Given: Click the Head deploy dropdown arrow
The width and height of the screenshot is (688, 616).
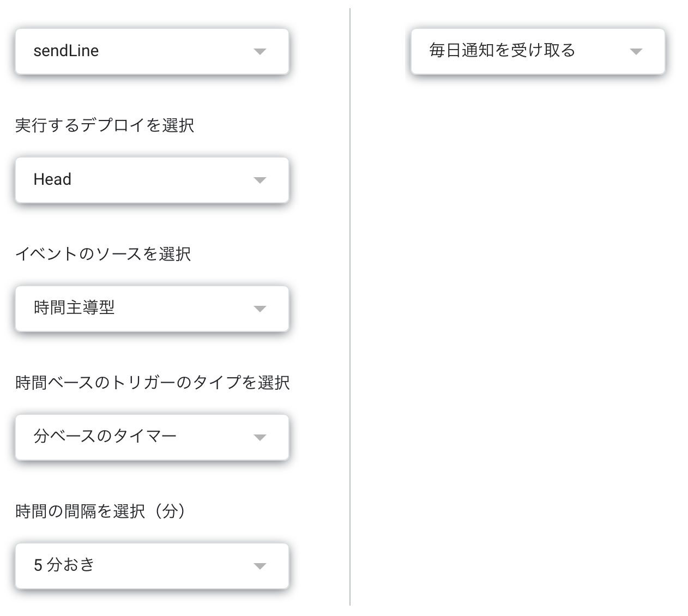Looking at the screenshot, I should click(x=261, y=180).
